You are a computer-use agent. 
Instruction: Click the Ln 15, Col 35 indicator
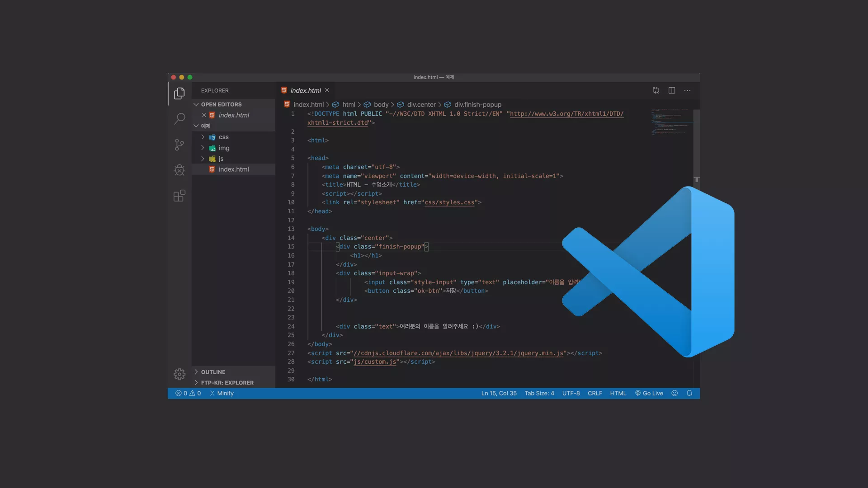tap(499, 394)
